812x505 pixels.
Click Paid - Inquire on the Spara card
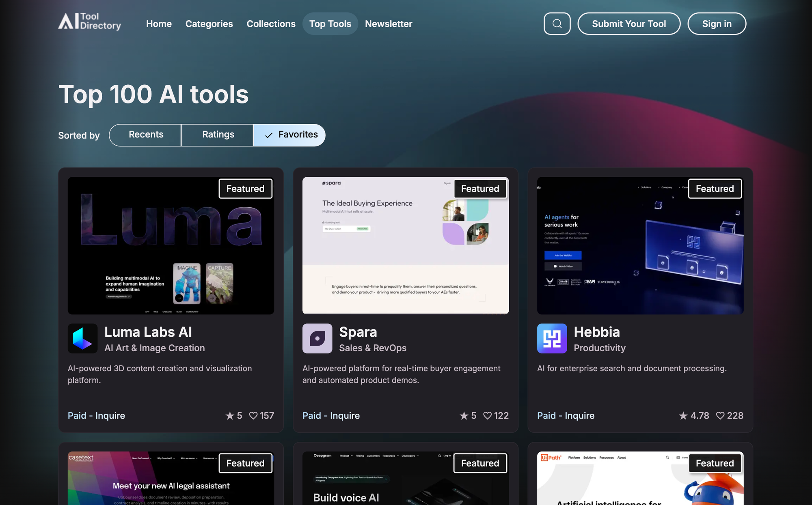pyautogui.click(x=331, y=416)
